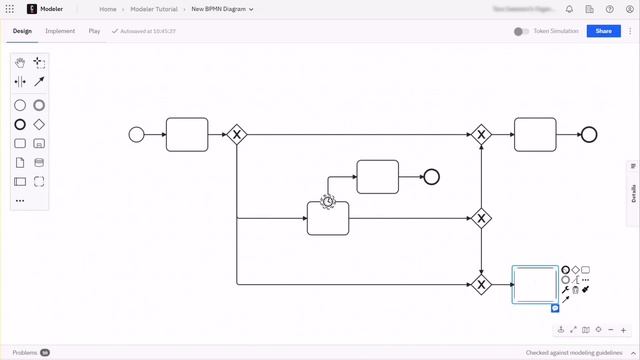This screenshot has width=640, height=360.
Task: Open the app switcher grid
Action: click(9, 9)
